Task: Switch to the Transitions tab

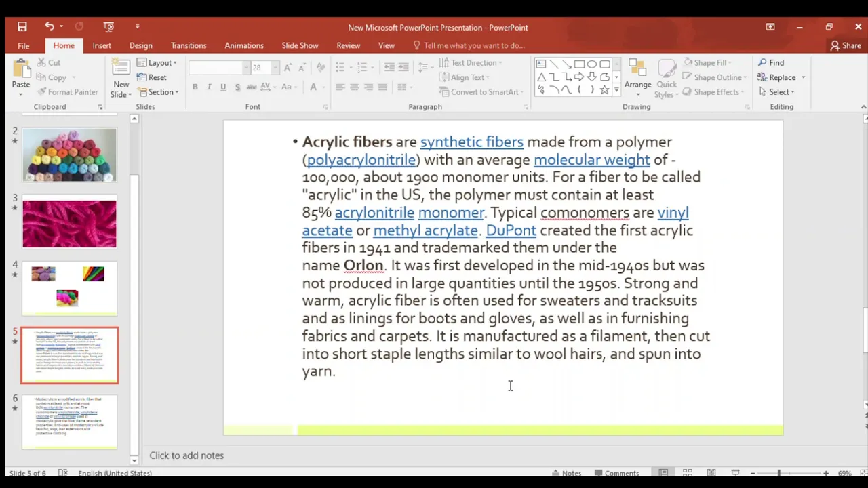Action: click(x=189, y=45)
